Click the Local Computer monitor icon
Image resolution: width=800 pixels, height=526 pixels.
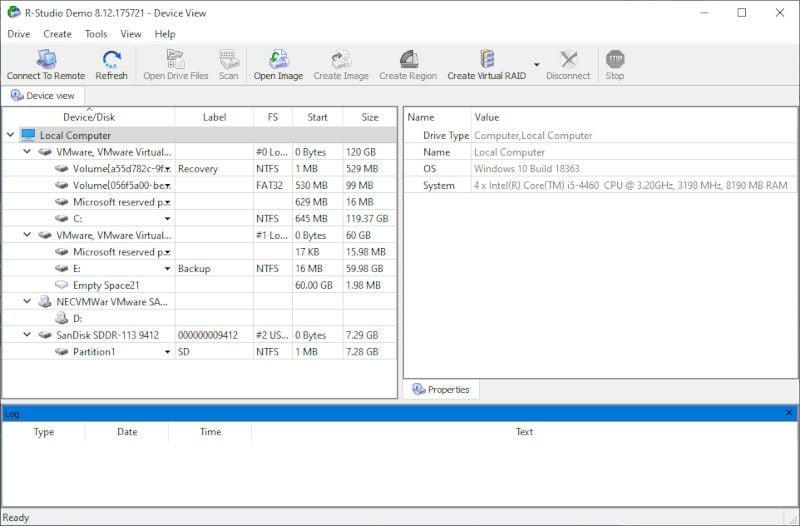29,135
